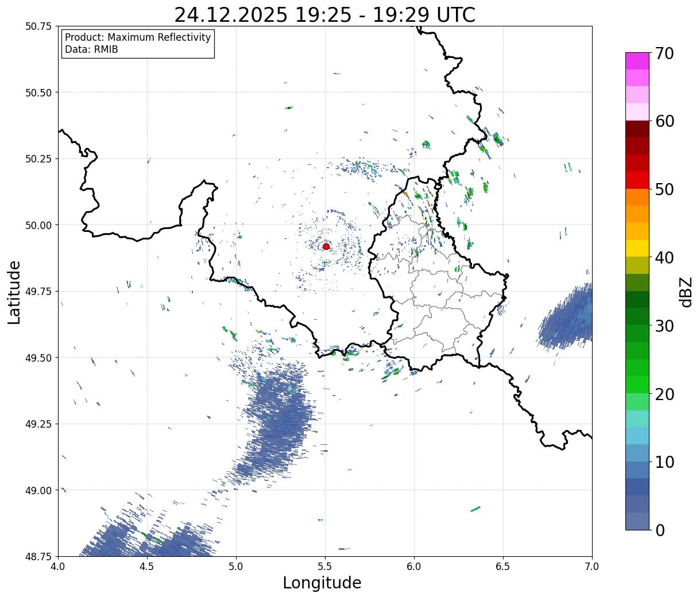Click latitude tick label 50.50

click(38, 92)
